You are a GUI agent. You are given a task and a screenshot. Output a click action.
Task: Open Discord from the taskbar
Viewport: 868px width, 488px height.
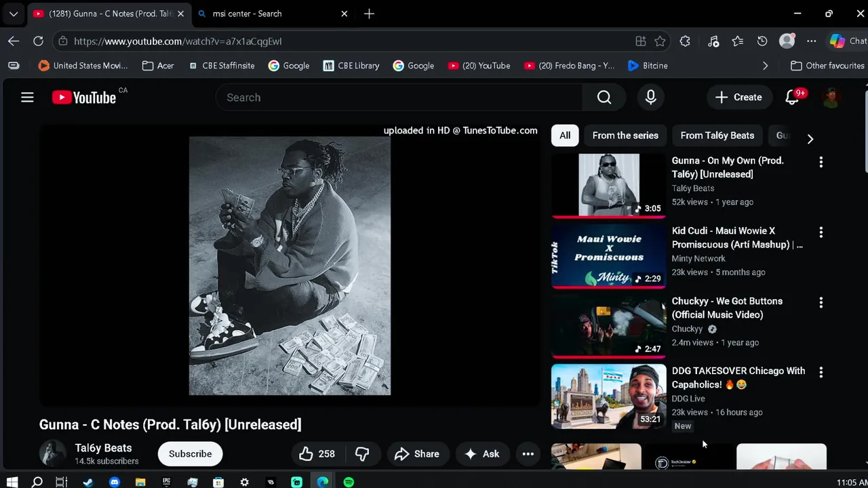[x=114, y=482]
